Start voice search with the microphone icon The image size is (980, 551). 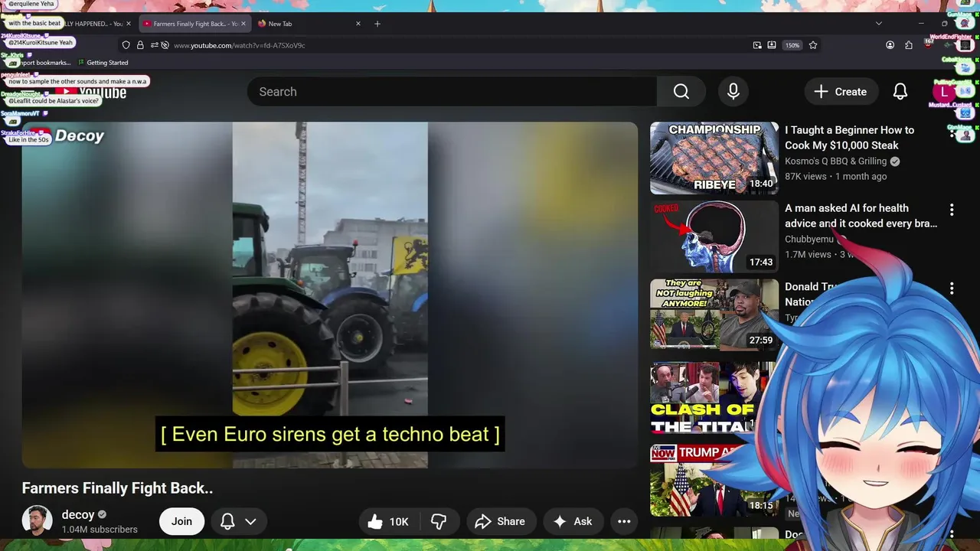pos(733,92)
